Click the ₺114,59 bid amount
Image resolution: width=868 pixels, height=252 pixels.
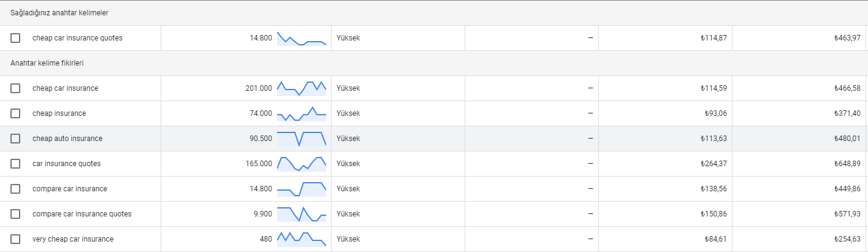714,88
